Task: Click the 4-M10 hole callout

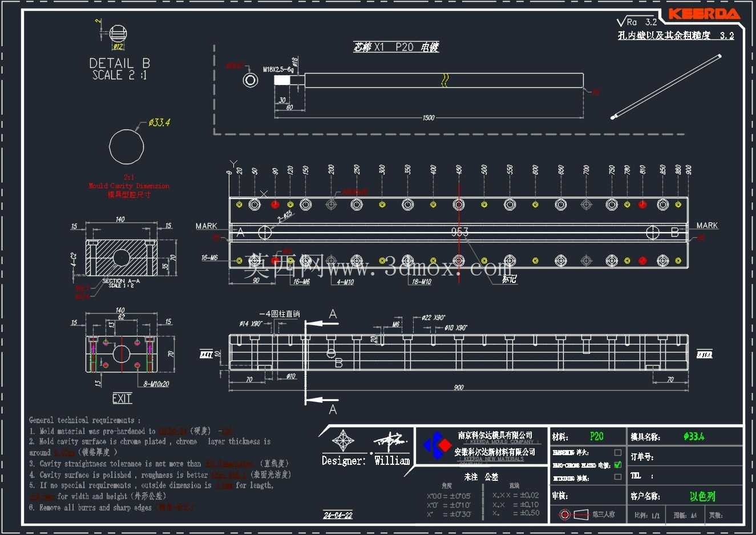Action: [x=345, y=282]
